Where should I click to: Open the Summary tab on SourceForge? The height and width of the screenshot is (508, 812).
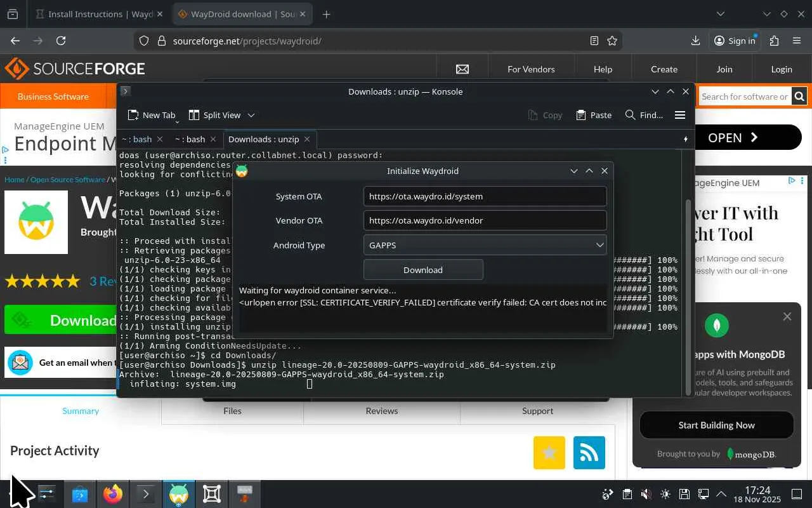81,411
